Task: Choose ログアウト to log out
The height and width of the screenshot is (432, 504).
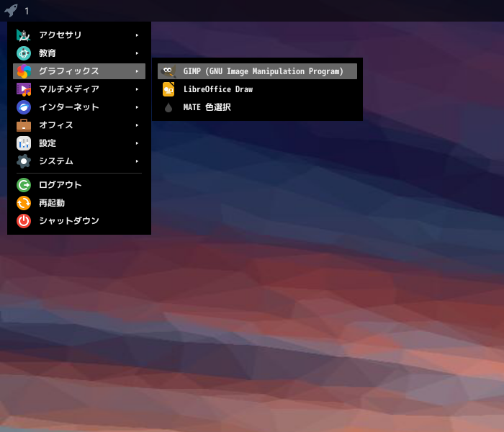Action: coord(79,185)
